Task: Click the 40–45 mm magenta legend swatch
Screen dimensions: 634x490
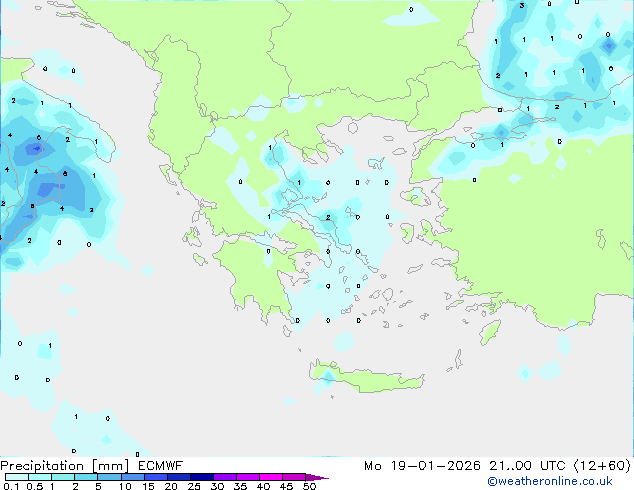Action: (x=271, y=477)
